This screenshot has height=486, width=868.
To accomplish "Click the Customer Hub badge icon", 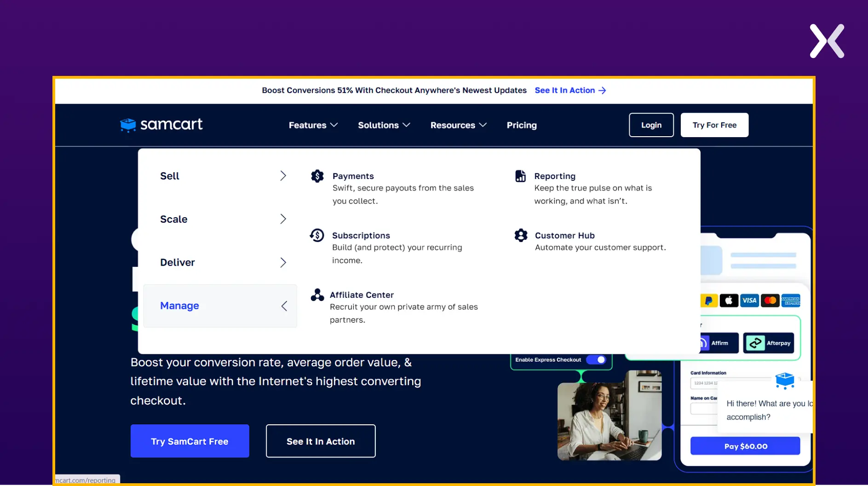I will point(521,235).
